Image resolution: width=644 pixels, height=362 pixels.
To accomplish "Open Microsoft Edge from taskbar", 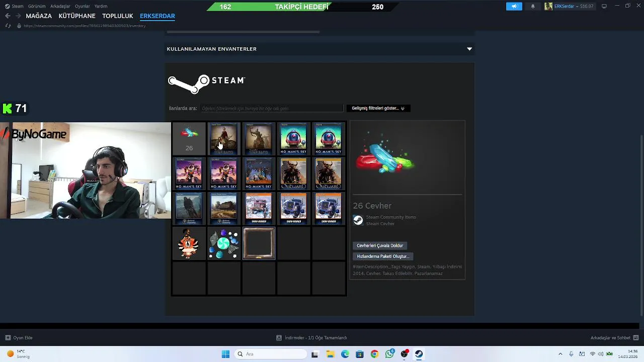I will tap(345, 354).
